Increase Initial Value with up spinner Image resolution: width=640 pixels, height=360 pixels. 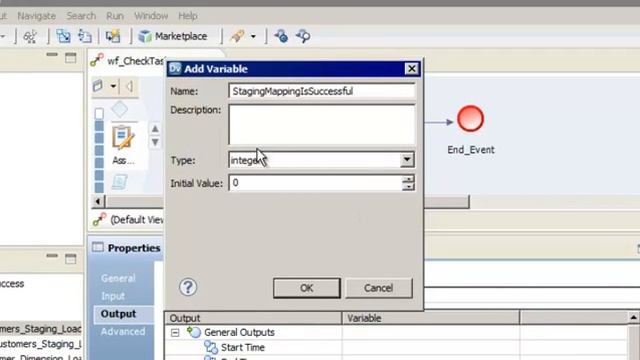[408, 179]
